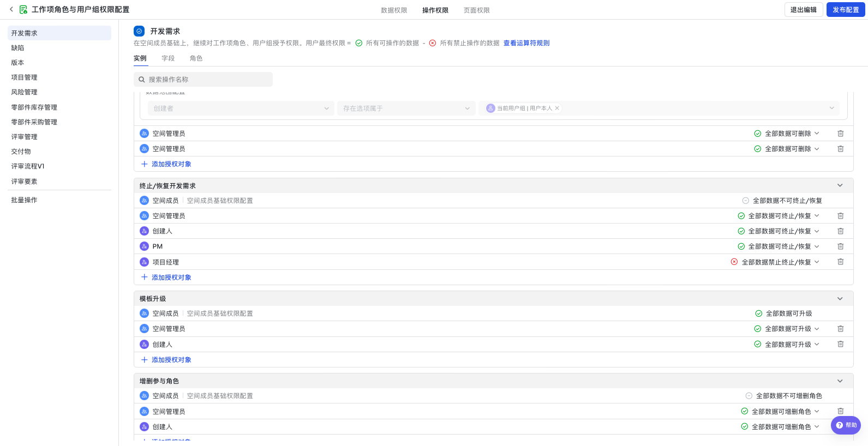Select 评审流程V1 in the sidebar
This screenshot has height=446, width=868.
(x=59, y=166)
